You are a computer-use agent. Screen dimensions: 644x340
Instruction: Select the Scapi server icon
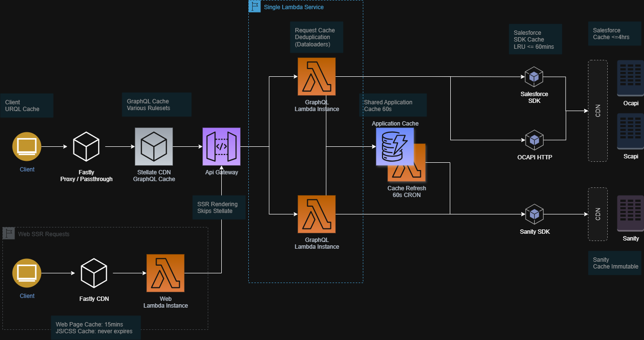(x=630, y=131)
